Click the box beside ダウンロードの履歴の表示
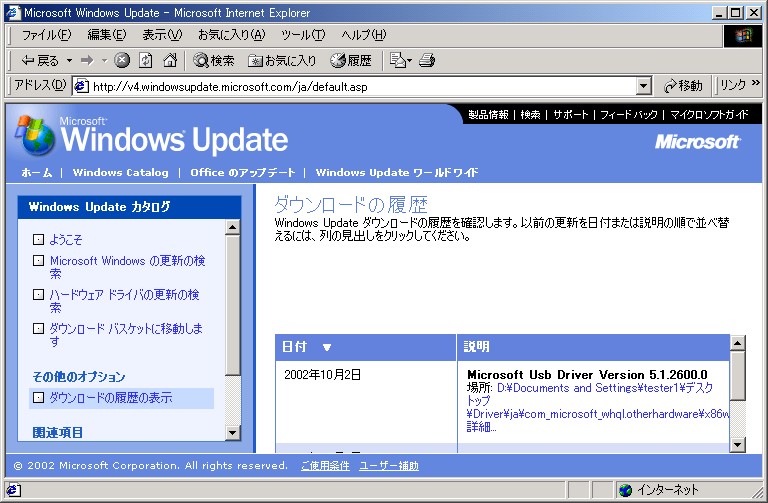The height and width of the screenshot is (503, 768). point(38,397)
